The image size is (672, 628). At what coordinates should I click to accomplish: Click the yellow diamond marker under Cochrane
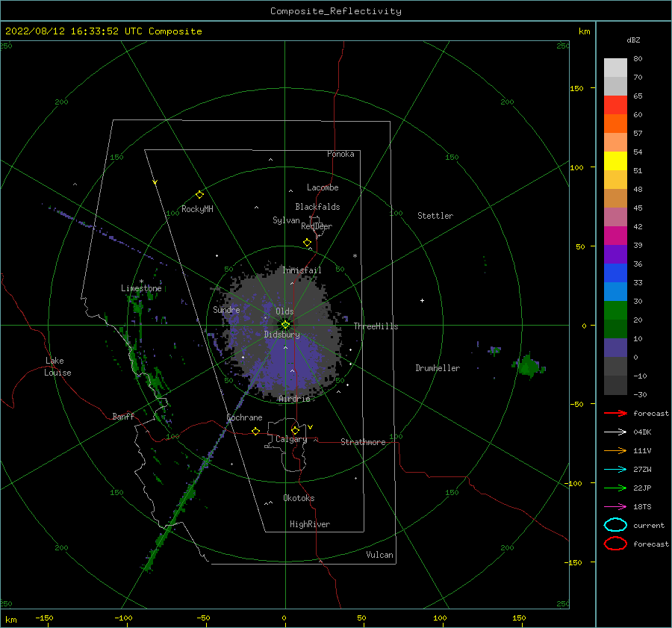[x=255, y=431]
